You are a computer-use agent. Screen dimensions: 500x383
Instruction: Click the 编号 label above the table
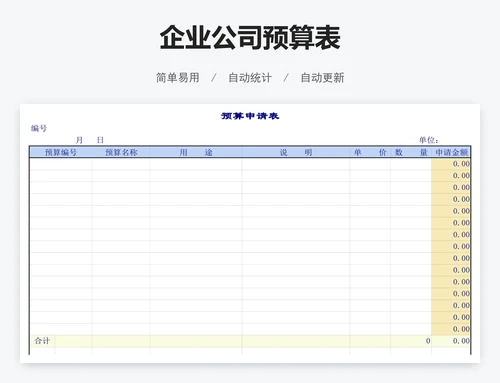pyautogui.click(x=39, y=128)
